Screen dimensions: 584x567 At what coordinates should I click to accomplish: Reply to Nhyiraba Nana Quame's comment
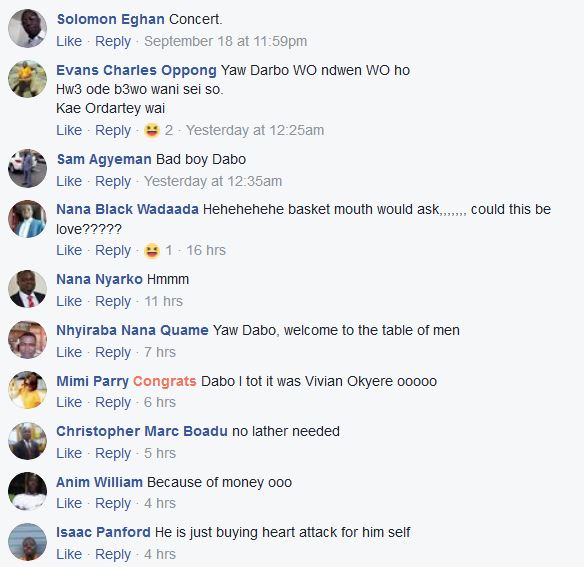pyautogui.click(x=113, y=352)
